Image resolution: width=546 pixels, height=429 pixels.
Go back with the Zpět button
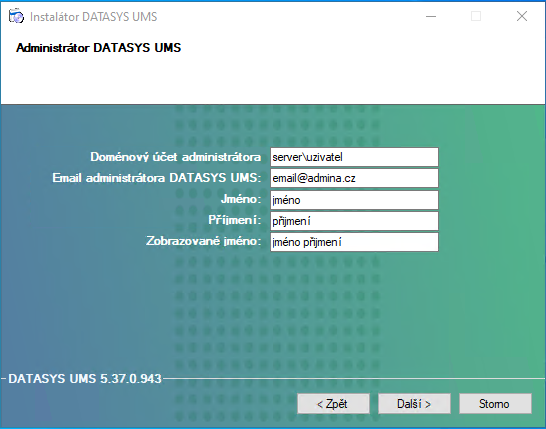pyautogui.click(x=333, y=404)
